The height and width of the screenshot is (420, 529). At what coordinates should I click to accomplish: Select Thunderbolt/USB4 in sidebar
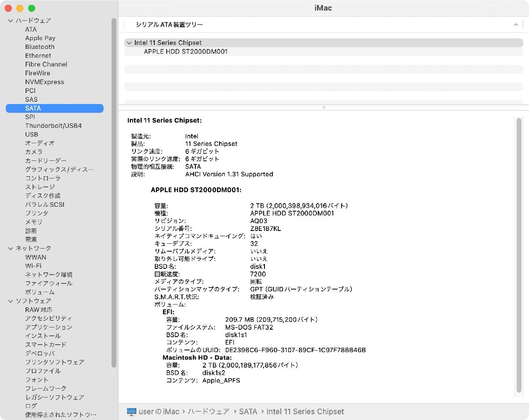pos(53,126)
